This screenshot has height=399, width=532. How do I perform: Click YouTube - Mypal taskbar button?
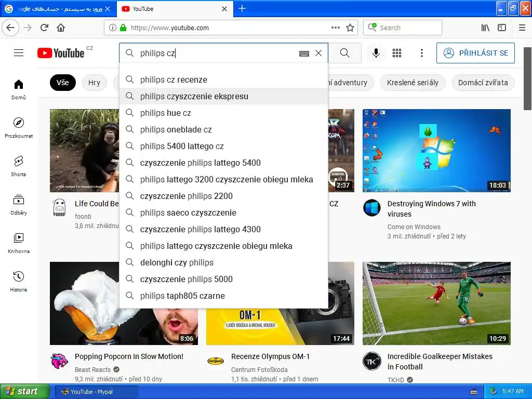96,392
